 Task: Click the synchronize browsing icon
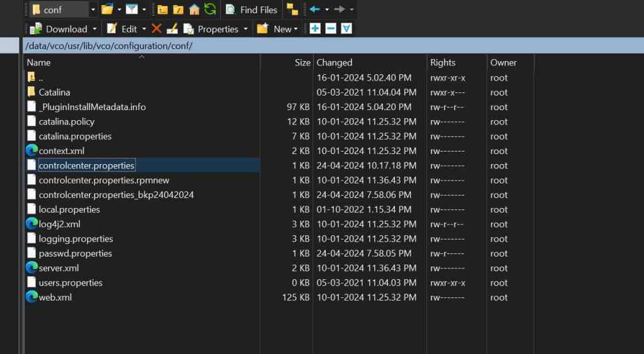point(292,9)
